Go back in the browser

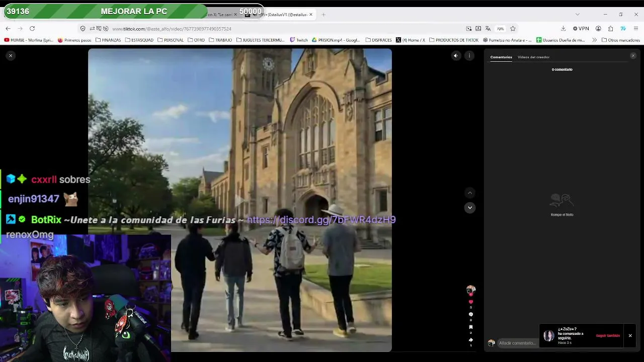tap(8, 29)
